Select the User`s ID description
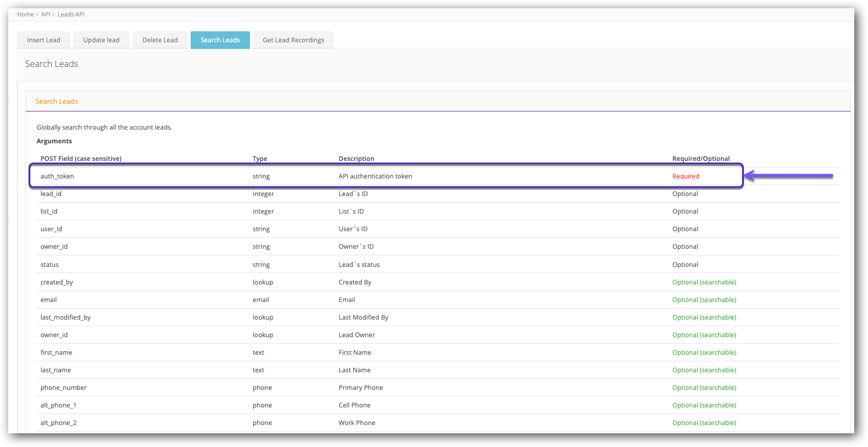Screen dimensions: 868x447 [353, 229]
